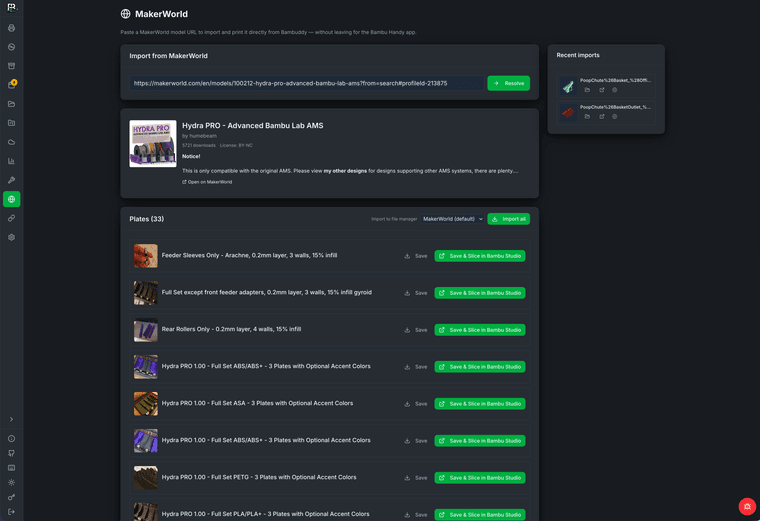Viewport: 760px width, 521px height.
Task: Open the key icon in the sidebar
Action: 11,497
